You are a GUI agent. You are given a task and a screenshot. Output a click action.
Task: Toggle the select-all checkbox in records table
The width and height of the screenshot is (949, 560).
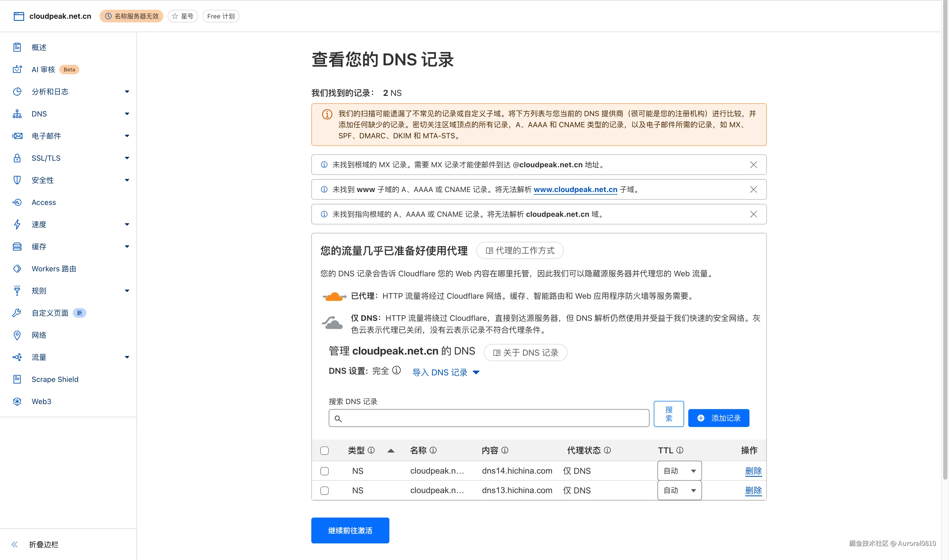click(x=325, y=450)
